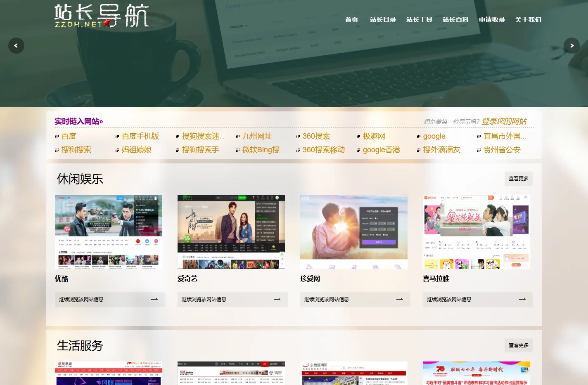
Task: Open the 爱奇艺 website thumbnail
Action: coord(231,232)
